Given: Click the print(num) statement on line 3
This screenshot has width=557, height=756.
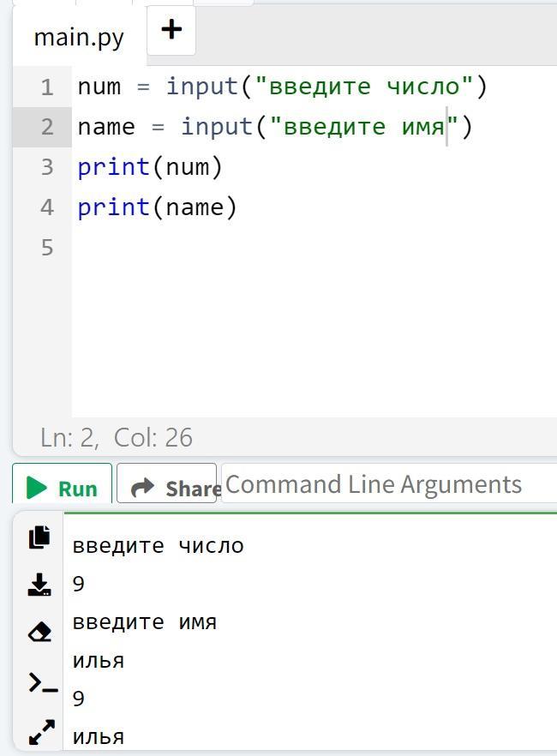Looking at the screenshot, I should pyautogui.click(x=150, y=167).
